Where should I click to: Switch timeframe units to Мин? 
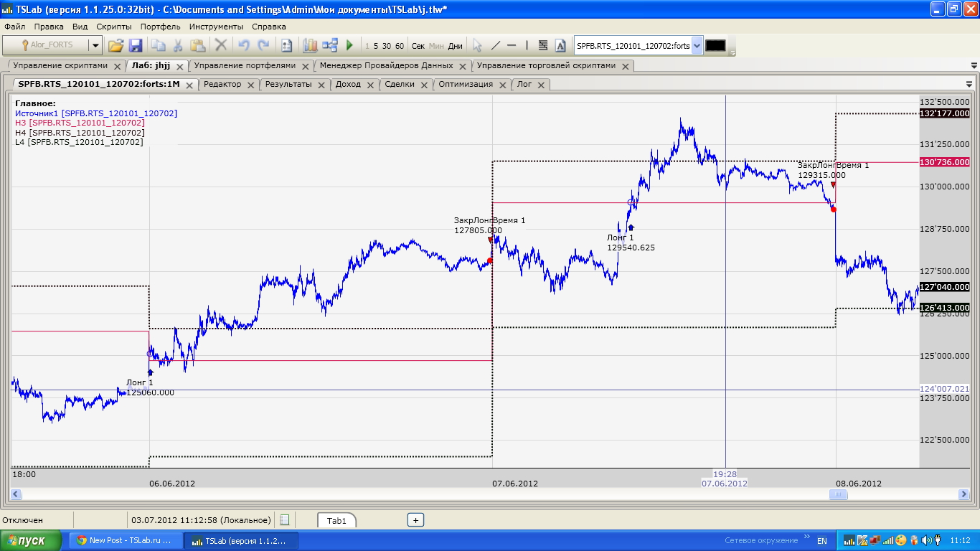pyautogui.click(x=436, y=46)
